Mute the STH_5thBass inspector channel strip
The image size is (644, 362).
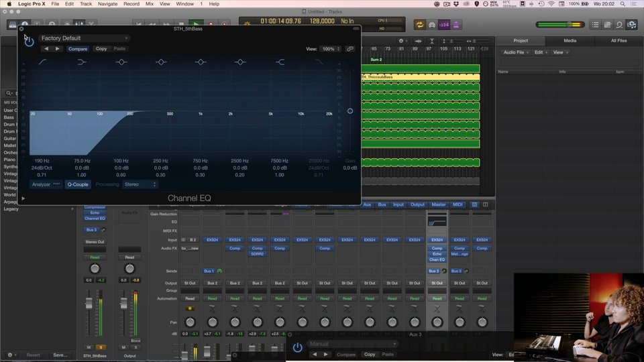pos(89,347)
